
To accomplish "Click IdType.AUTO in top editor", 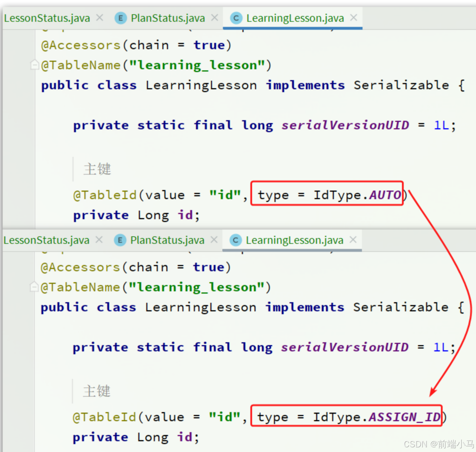I will click(357, 195).
